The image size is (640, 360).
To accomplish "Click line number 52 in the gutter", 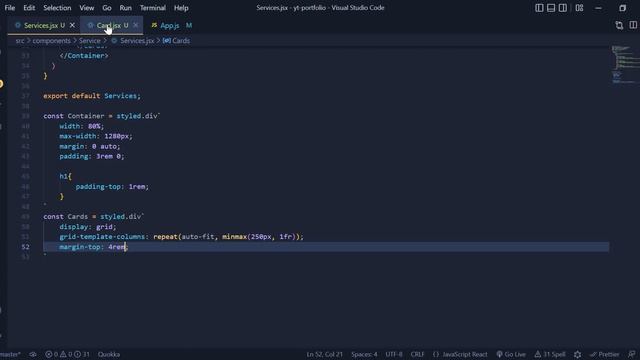I will pyautogui.click(x=25, y=247).
